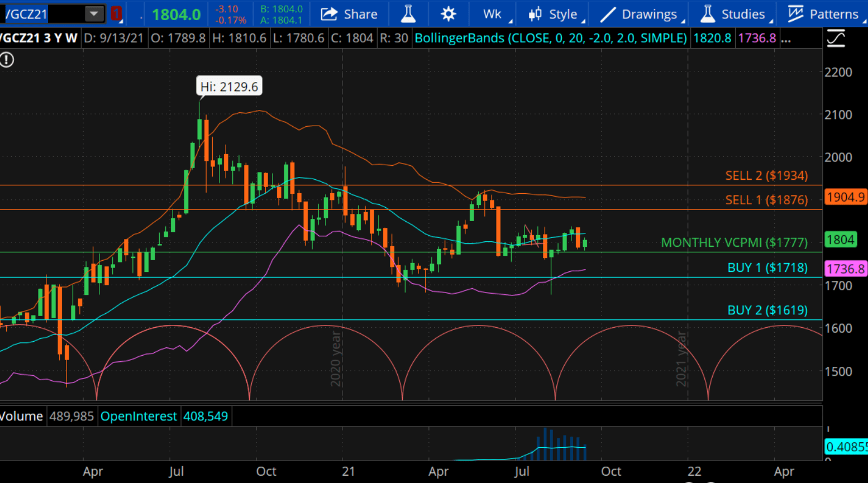Open the symbol selector dropdown arrow
Image resolution: width=868 pixels, height=483 pixels.
94,13
